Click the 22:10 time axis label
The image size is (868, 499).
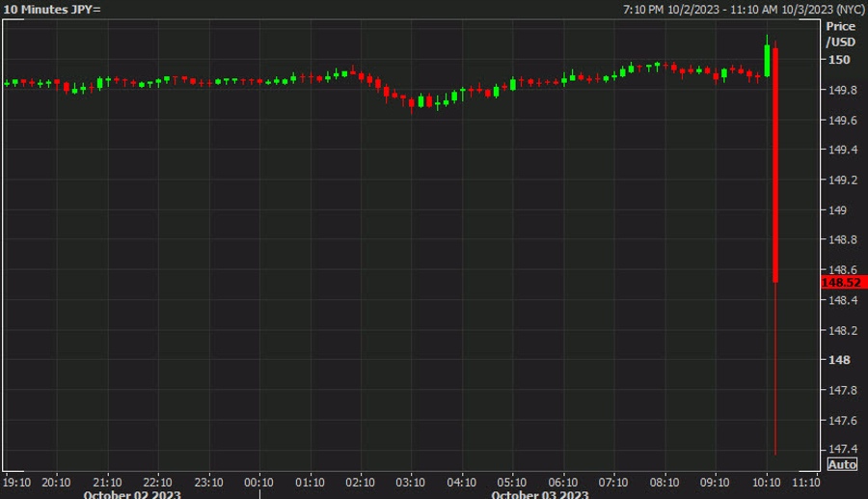(158, 483)
